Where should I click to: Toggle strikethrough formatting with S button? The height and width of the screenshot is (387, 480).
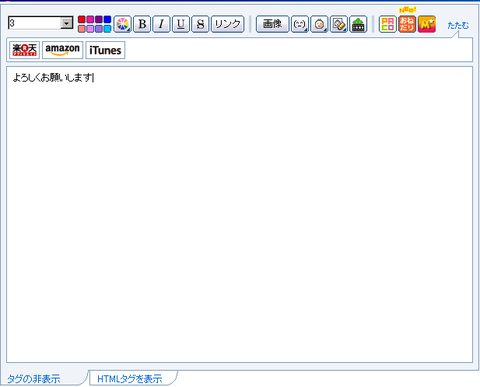pos(200,24)
